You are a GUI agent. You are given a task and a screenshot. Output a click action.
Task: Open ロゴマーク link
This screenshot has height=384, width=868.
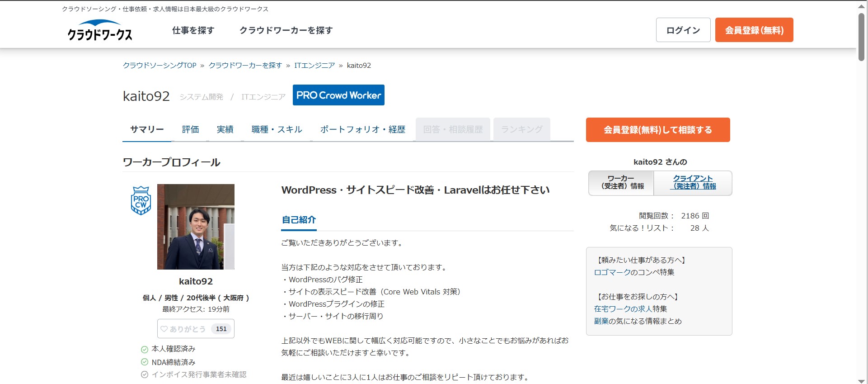point(612,272)
